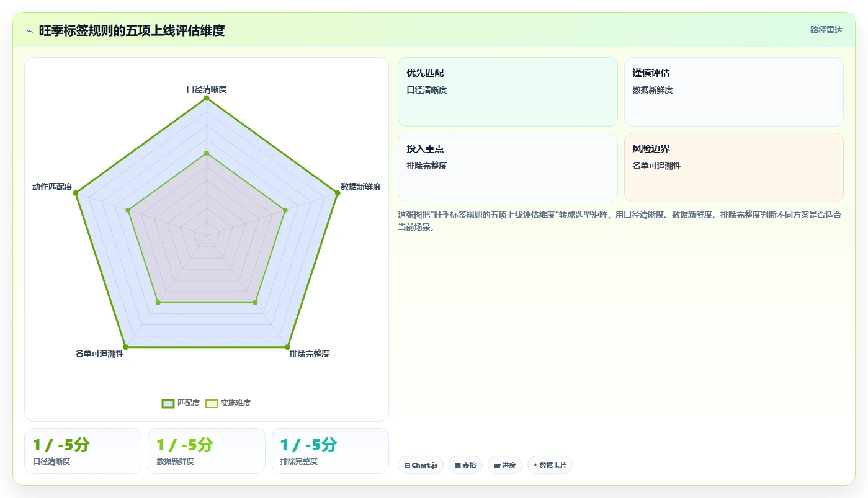Select the 表格 tag chip
The height and width of the screenshot is (498, 868).
click(465, 465)
